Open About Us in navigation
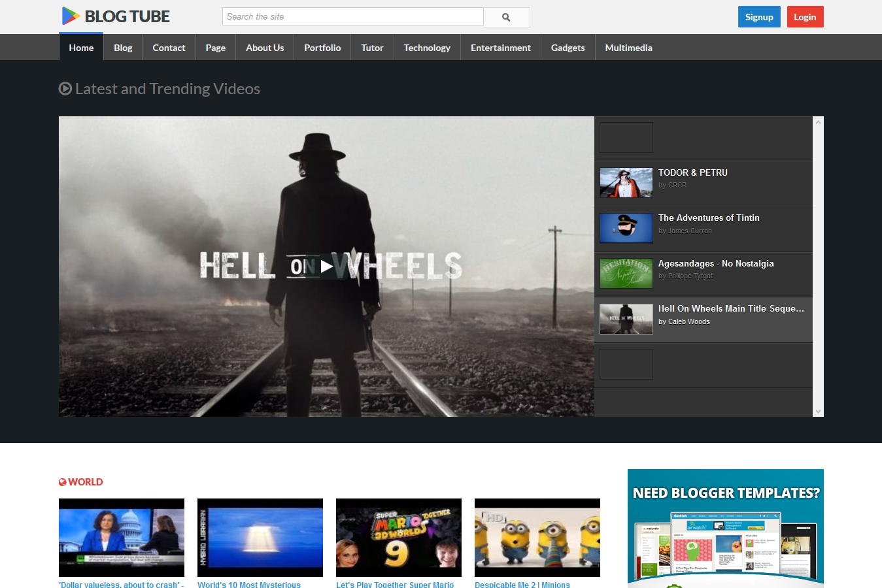882x588 pixels. 265,47
